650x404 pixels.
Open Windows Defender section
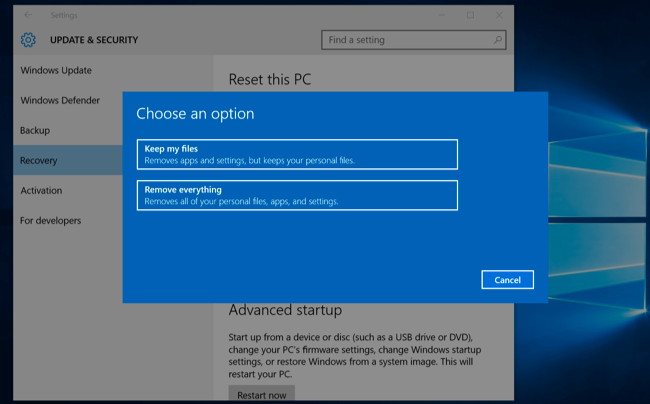(x=60, y=100)
